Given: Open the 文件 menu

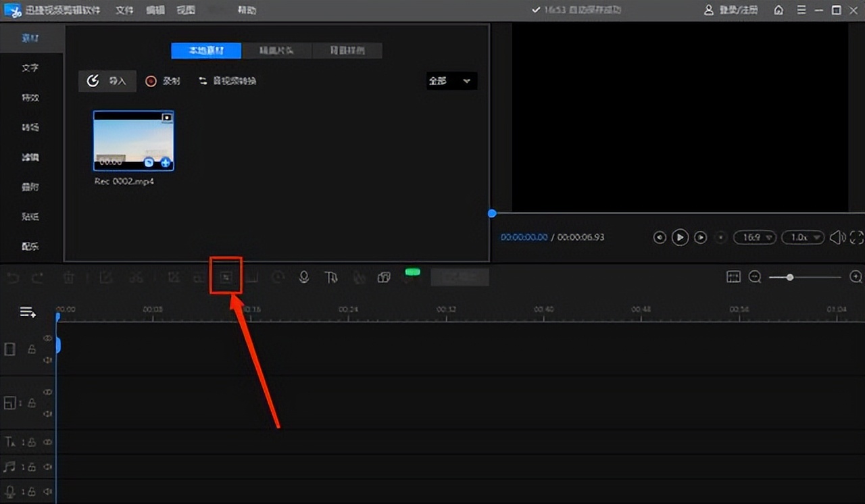Looking at the screenshot, I should coord(124,10).
